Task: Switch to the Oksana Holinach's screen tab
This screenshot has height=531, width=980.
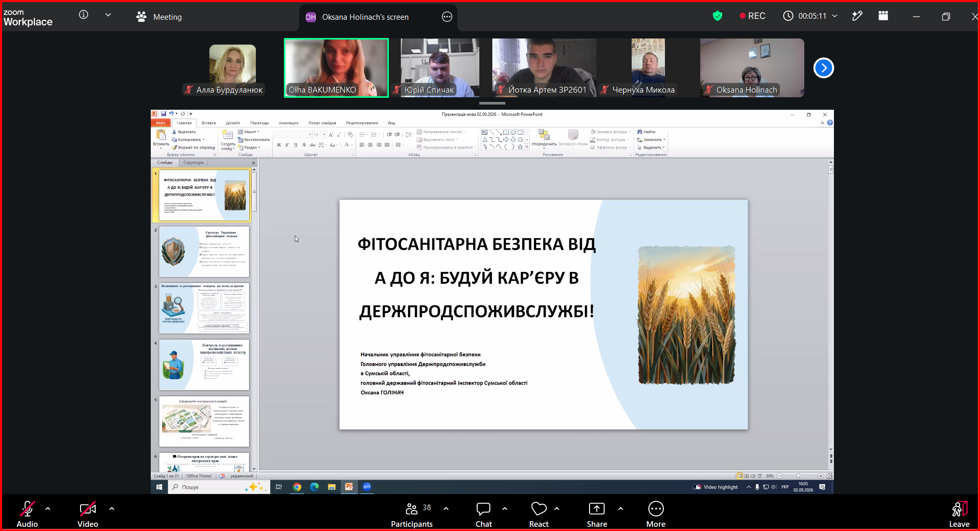Action: point(365,17)
